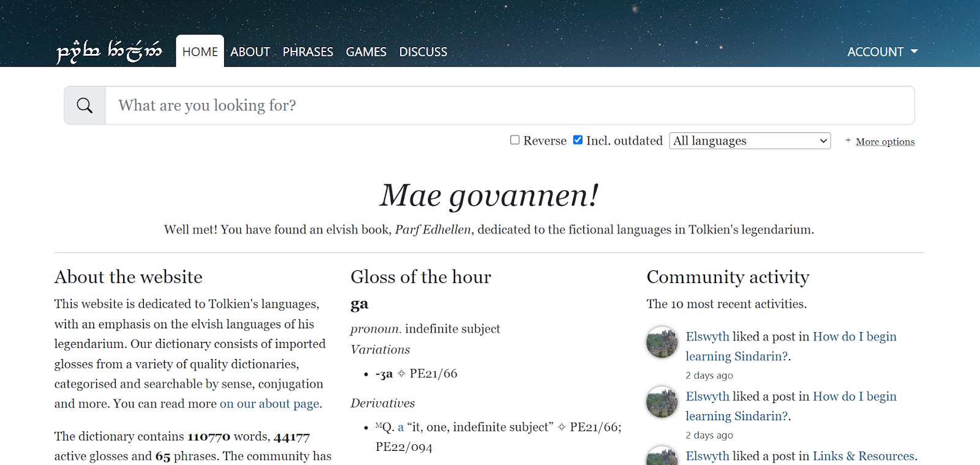This screenshot has width=980, height=465.
Task: Click the Tengwar script site logo
Action: tap(109, 51)
